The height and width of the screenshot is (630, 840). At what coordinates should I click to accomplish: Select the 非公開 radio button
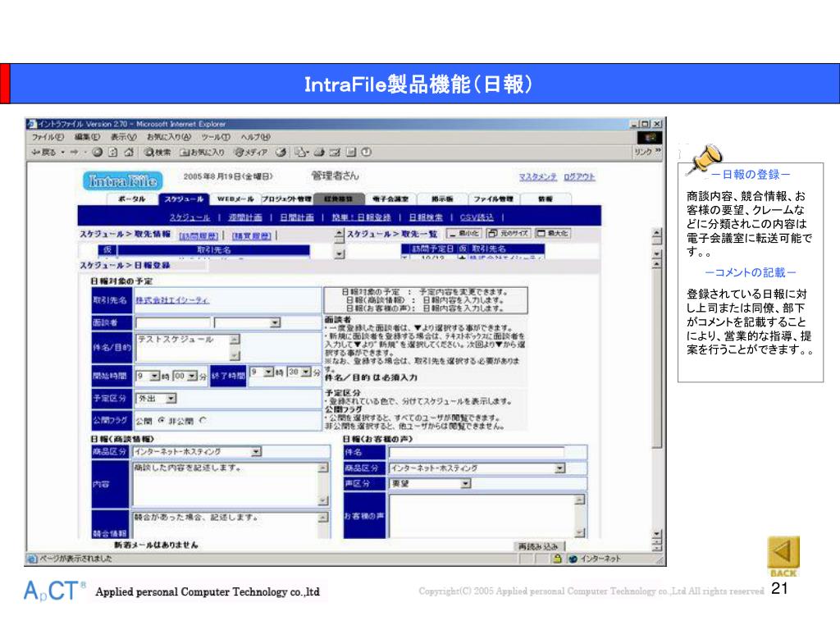[x=203, y=421]
